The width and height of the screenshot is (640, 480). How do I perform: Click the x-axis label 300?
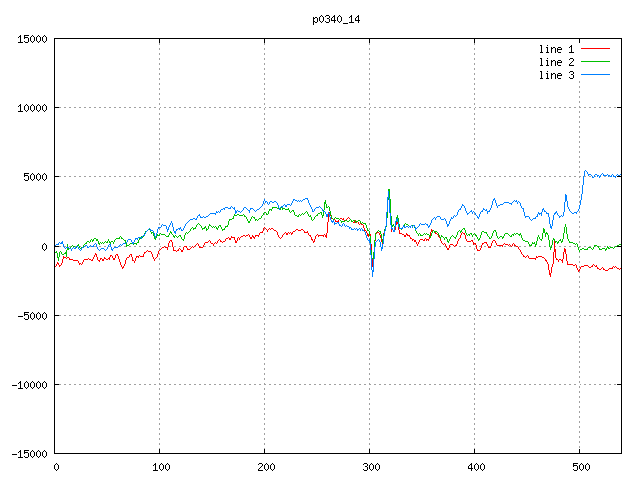[371, 467]
